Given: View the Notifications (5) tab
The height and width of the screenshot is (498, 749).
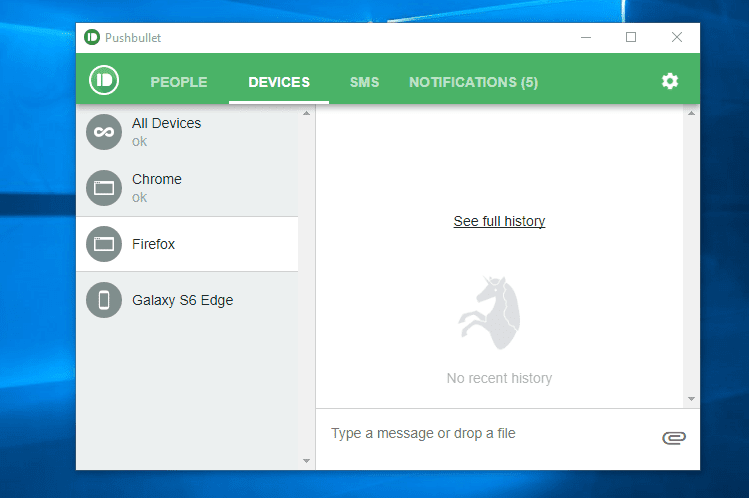Looking at the screenshot, I should pos(473,82).
